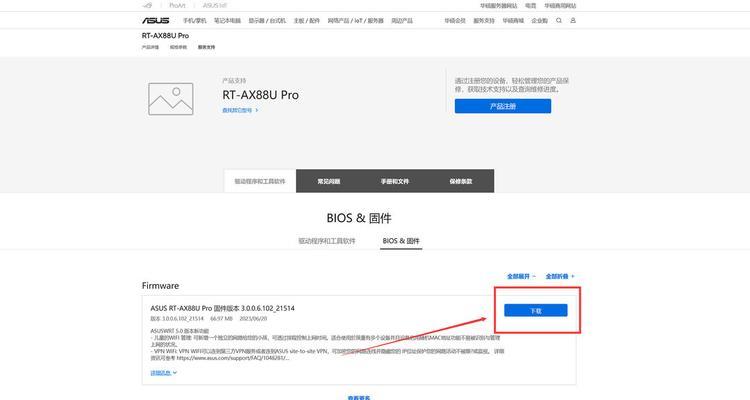Select the white 驱动程序和工具软件 main tab
750x400 pixels.
click(260, 181)
